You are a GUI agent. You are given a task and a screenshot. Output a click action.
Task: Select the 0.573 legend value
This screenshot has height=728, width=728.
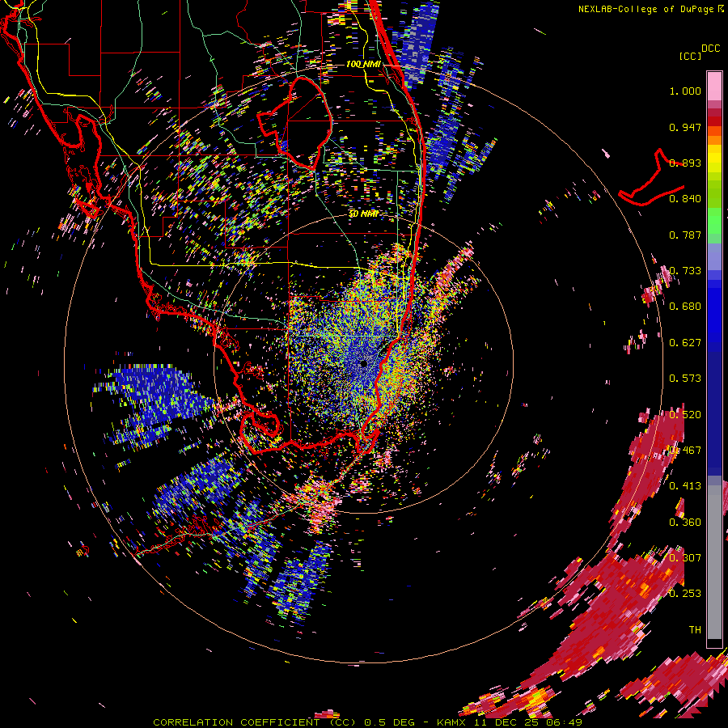[685, 379]
